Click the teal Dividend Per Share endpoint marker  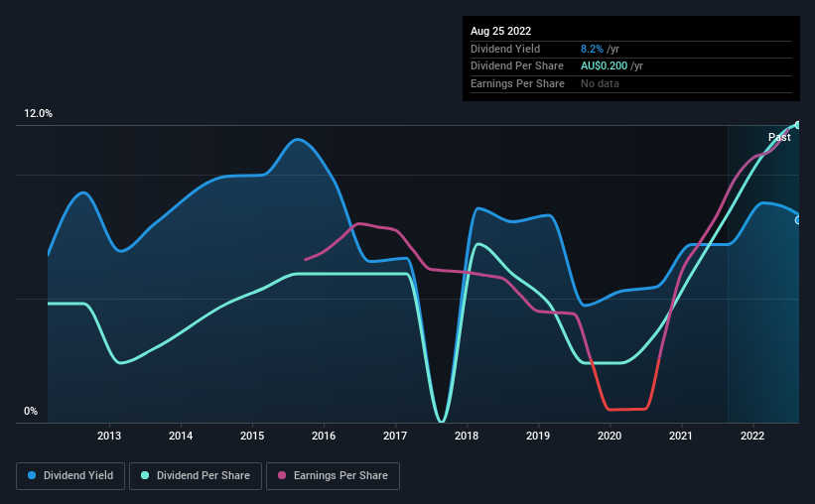coord(797,125)
